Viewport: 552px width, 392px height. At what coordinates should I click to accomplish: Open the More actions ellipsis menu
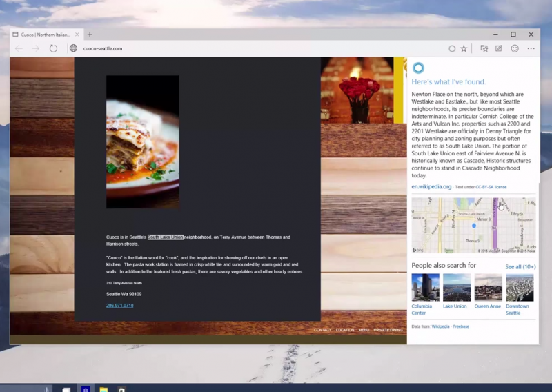coord(531,48)
